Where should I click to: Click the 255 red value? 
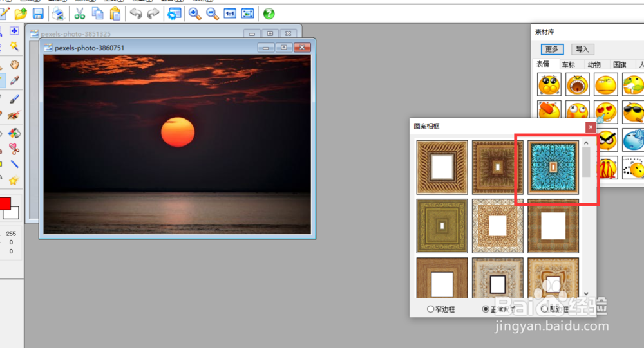(x=11, y=234)
